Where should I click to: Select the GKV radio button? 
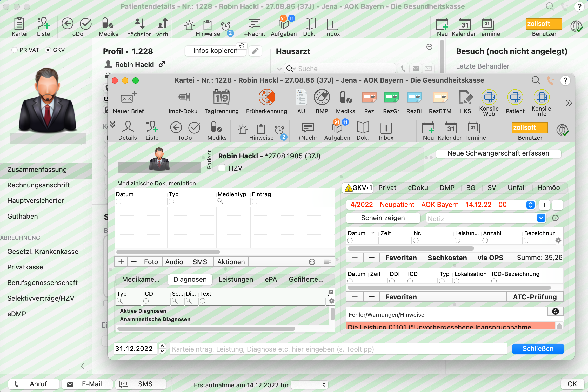pyautogui.click(x=48, y=50)
